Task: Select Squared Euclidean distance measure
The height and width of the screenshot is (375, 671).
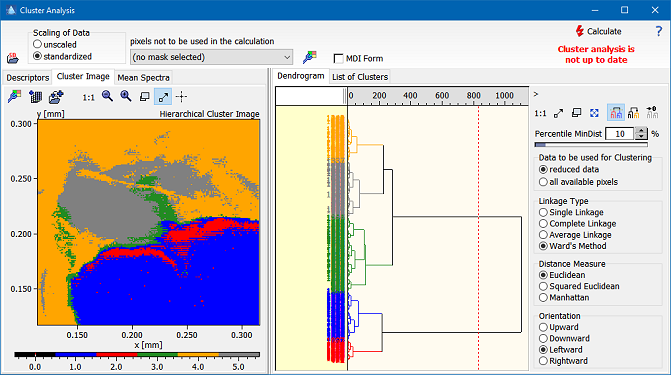Action: pyautogui.click(x=579, y=286)
